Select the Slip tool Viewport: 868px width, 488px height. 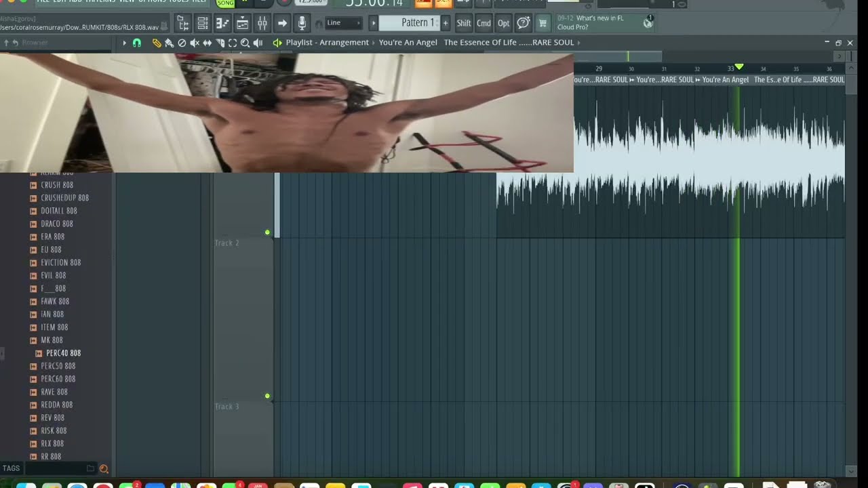coord(207,43)
